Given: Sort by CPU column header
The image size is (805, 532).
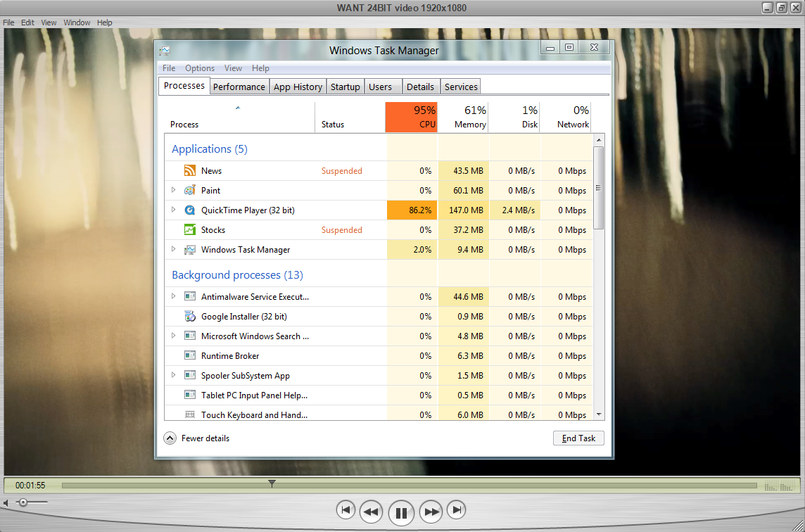Looking at the screenshot, I should tap(411, 117).
